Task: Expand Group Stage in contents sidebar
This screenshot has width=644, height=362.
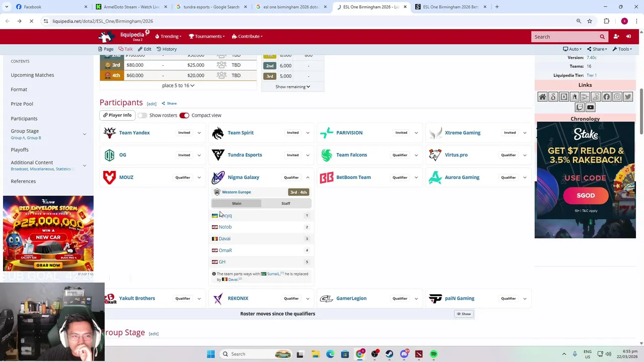Action: point(85,134)
